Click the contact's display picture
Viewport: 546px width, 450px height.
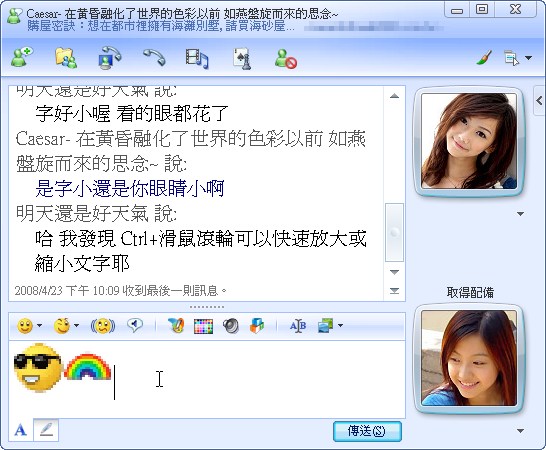pyautogui.click(x=469, y=141)
